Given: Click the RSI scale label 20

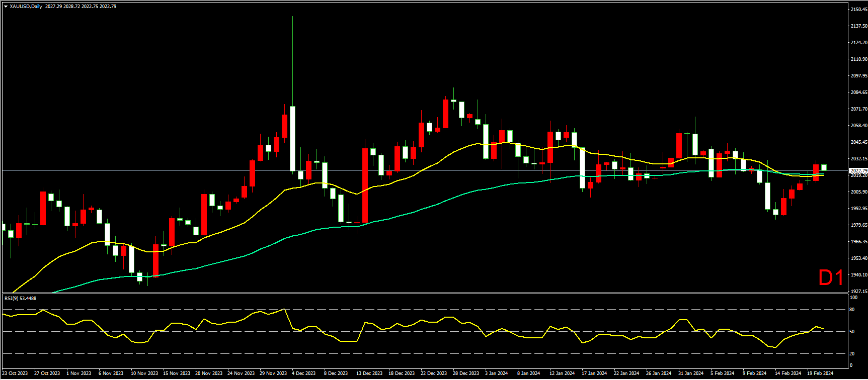Looking at the screenshot, I should pos(852,354).
